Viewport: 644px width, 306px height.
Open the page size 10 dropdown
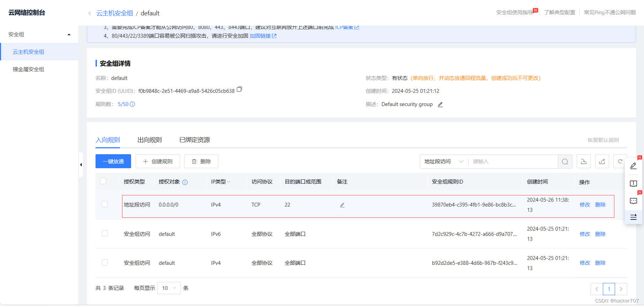169,288
